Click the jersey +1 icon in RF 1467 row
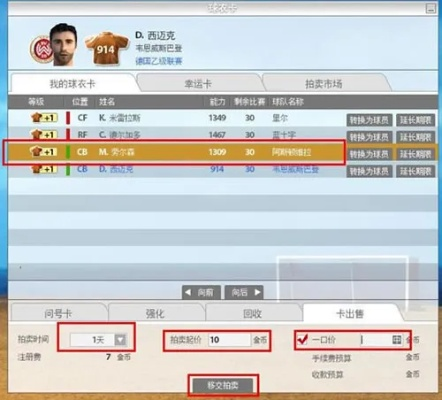 pyautogui.click(x=44, y=135)
